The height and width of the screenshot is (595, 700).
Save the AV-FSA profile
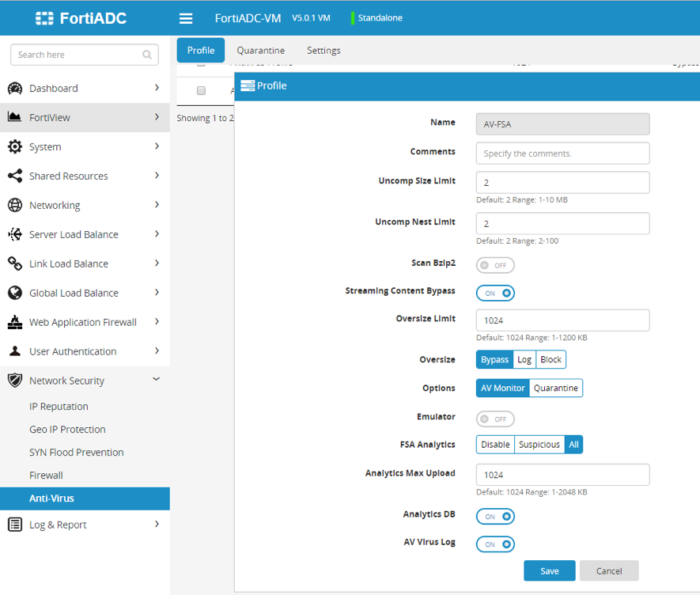click(549, 570)
